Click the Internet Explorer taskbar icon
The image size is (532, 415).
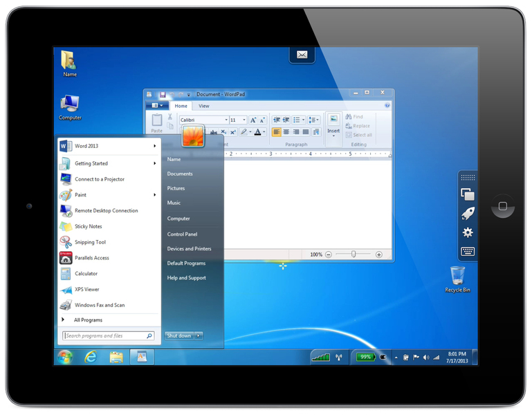91,357
